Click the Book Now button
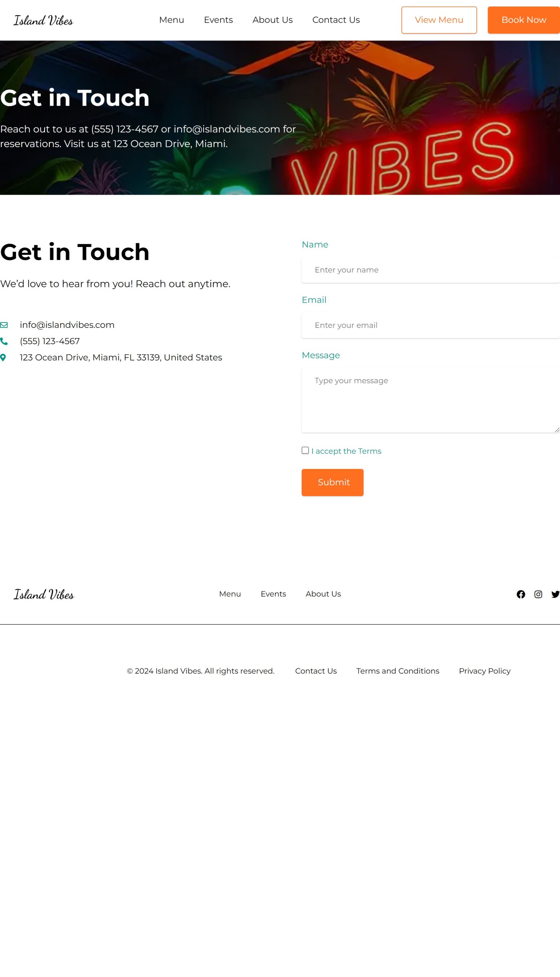This screenshot has height=977, width=560. pos(523,20)
